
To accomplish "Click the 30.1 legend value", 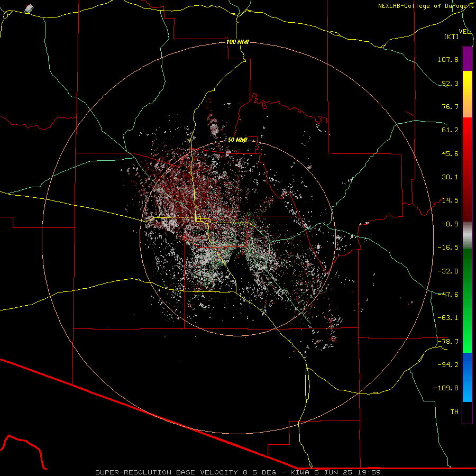I will tap(450, 177).
